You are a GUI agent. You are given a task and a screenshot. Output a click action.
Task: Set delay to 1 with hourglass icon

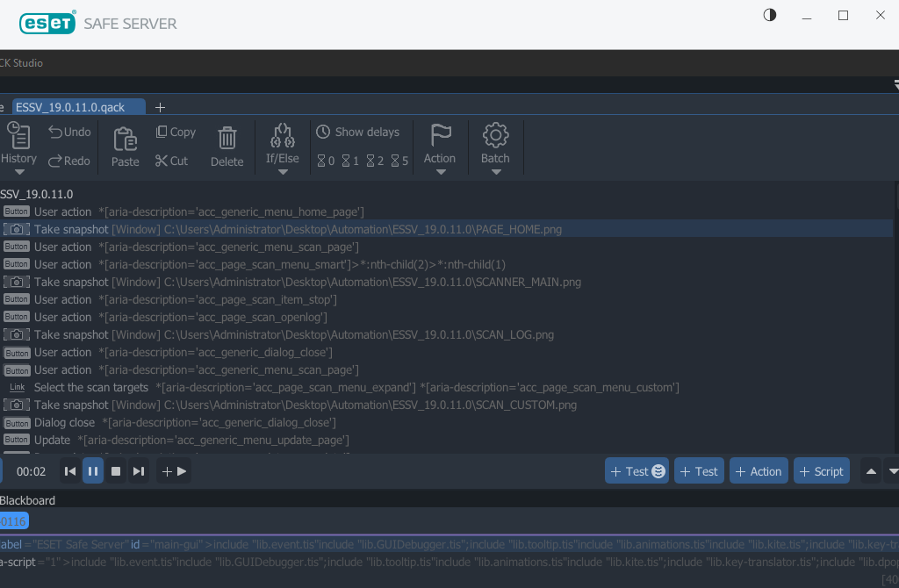click(x=350, y=161)
